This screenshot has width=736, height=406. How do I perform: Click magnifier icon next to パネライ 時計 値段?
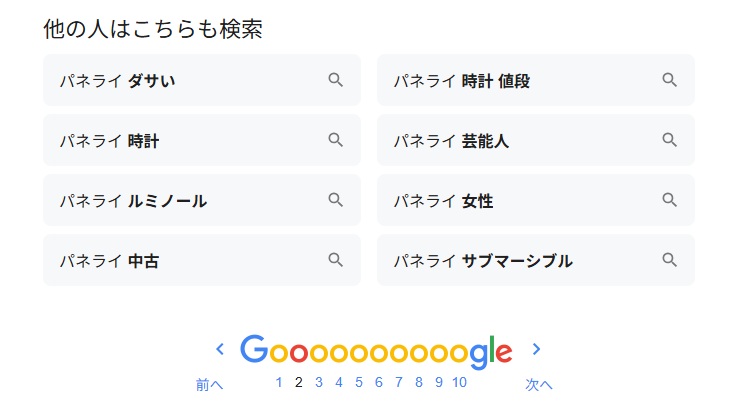(670, 80)
